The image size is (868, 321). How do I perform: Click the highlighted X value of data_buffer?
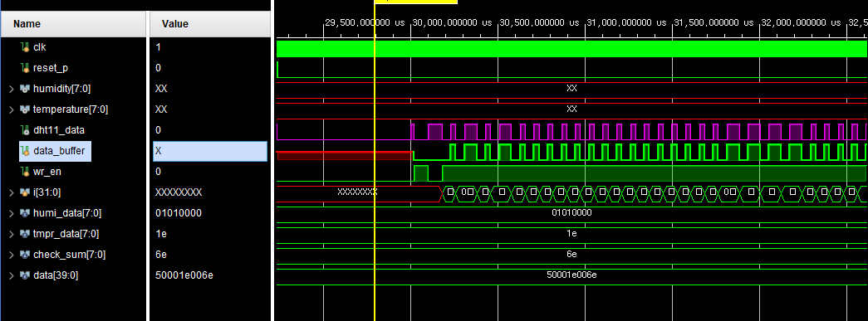tap(210, 151)
